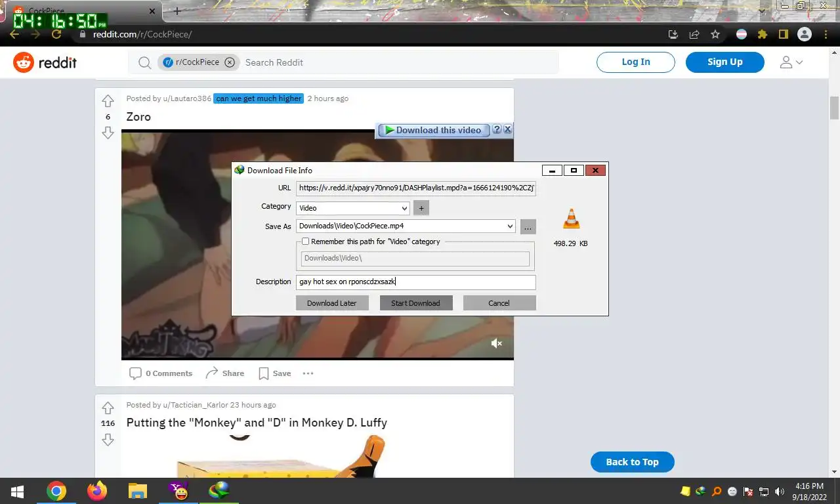Click the install app icon in address bar
Screen dimensions: 840x504
coord(673,34)
